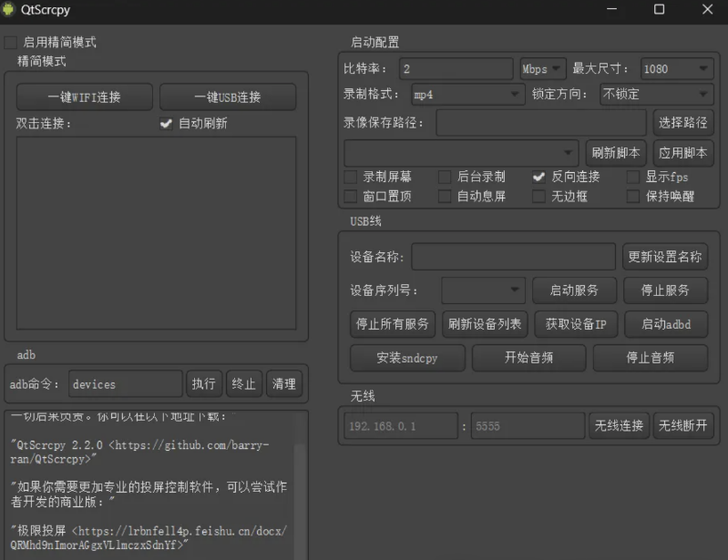
Task: Toggle the 自动刷新 checkbox
Action: click(x=166, y=124)
